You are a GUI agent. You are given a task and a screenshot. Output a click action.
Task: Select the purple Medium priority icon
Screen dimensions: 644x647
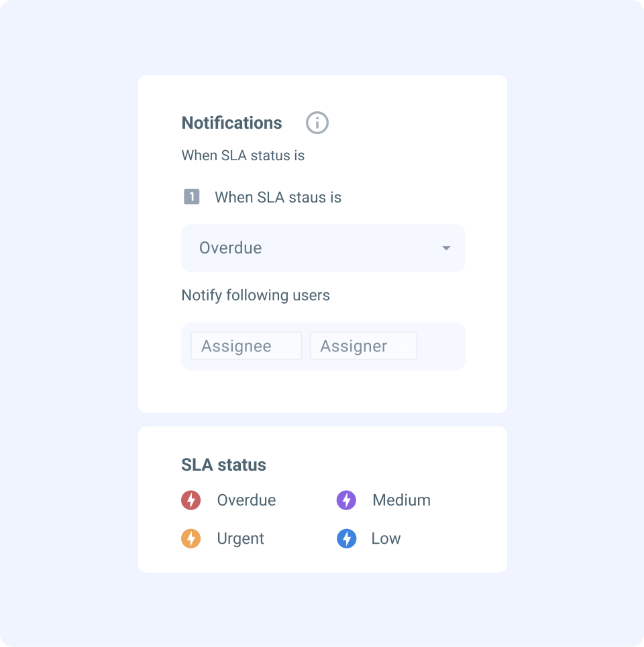pyautogui.click(x=346, y=499)
